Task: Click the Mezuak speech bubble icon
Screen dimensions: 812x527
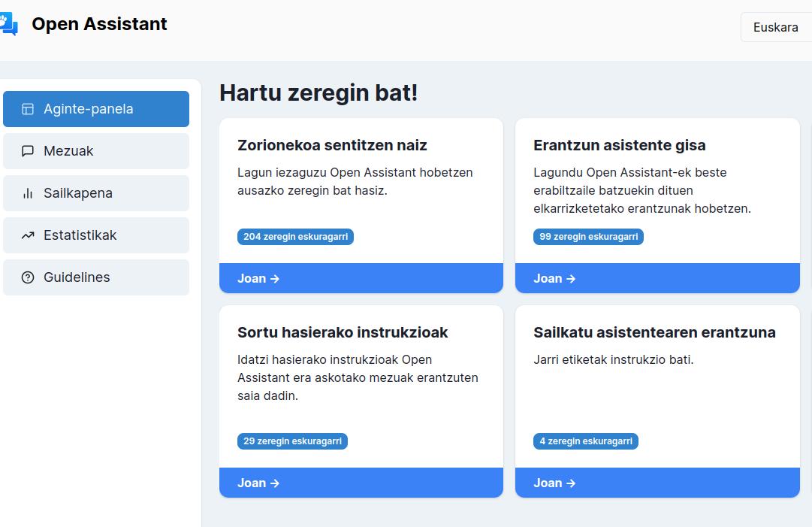Action: tap(28, 151)
